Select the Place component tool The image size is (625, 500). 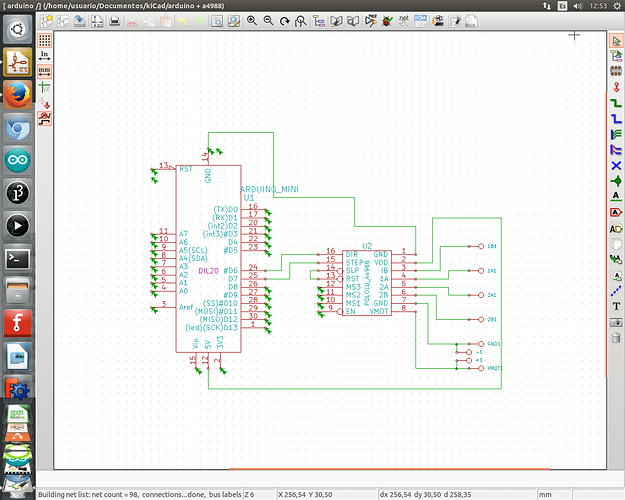coord(616,72)
